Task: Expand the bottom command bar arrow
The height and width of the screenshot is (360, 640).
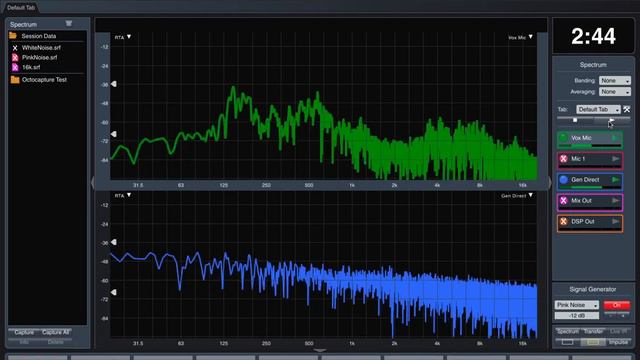Action: [x=320, y=350]
